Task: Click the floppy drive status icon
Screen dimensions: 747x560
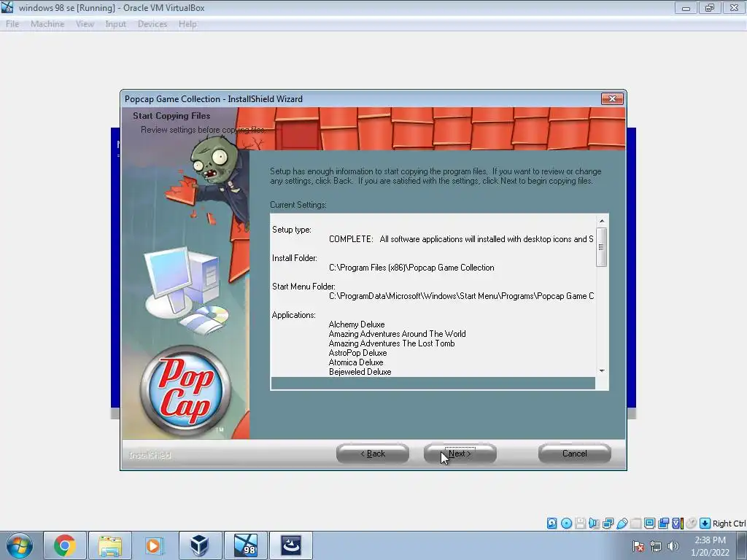Action: point(580,524)
